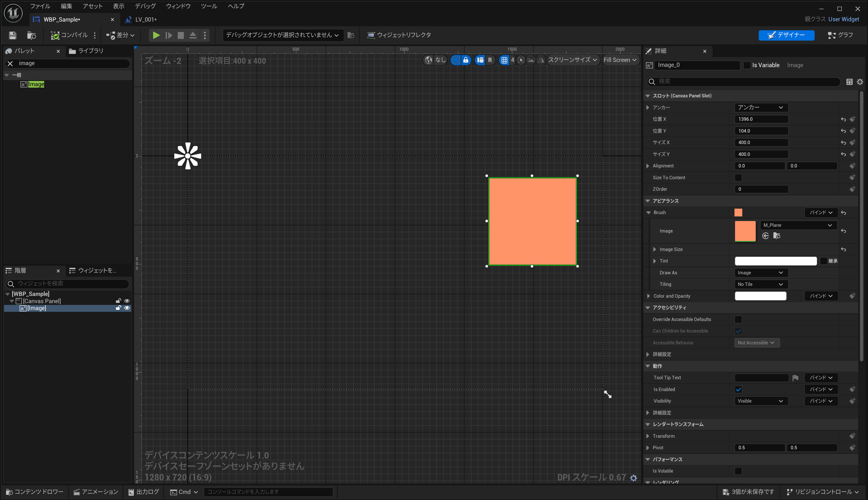Switch to グラフ mode

841,35
